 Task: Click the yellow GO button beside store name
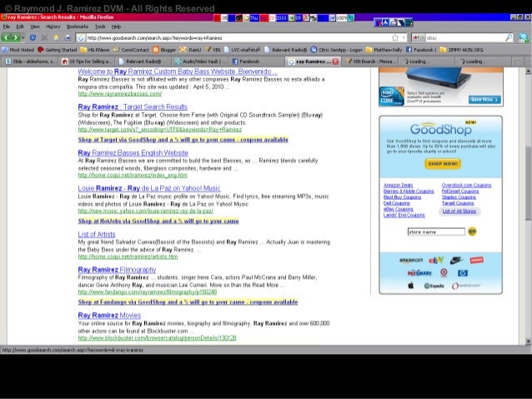coord(472,232)
